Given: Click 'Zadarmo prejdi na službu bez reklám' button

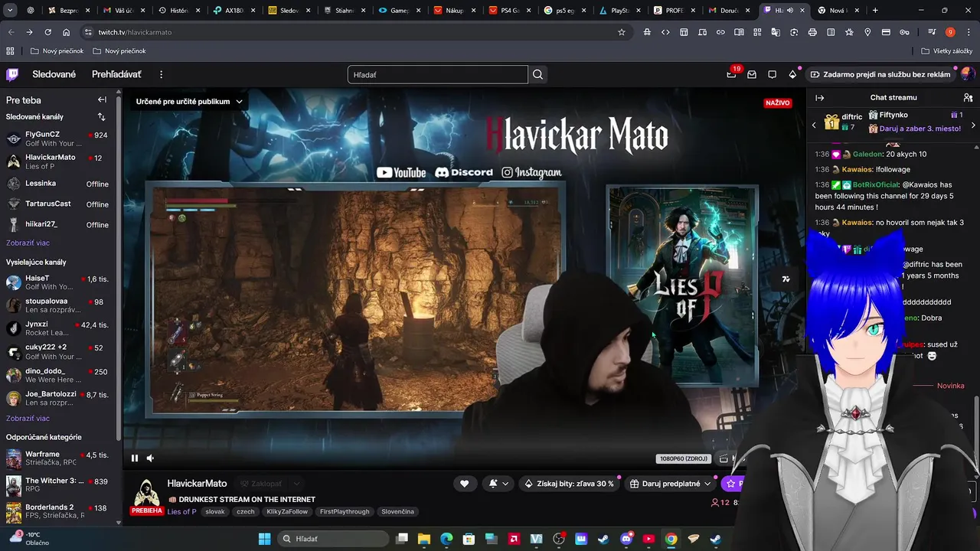Looking at the screenshot, I should [880, 74].
